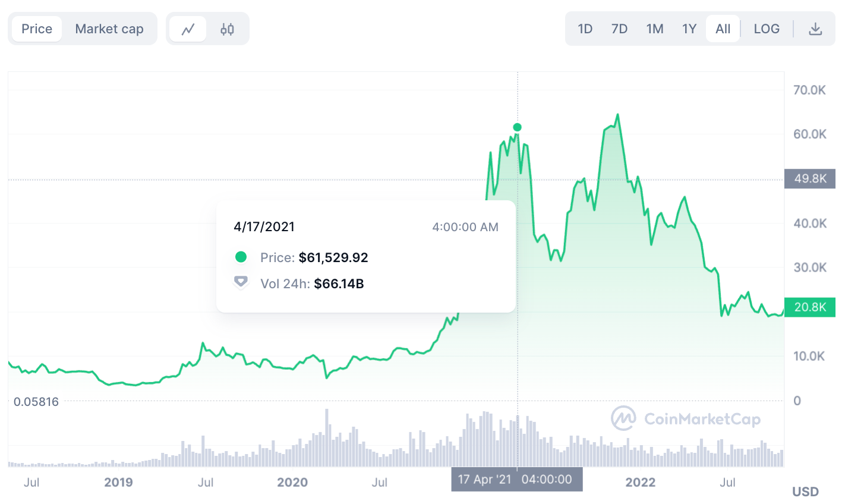Click the 70.0K y-axis label
Image resolution: width=845 pixels, height=504 pixels.
810,90
